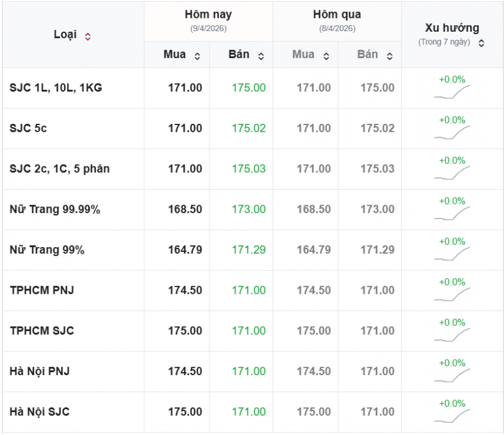View trend chart for Nữ Trang 99.99%
This screenshot has width=504, height=435.
tap(452, 214)
